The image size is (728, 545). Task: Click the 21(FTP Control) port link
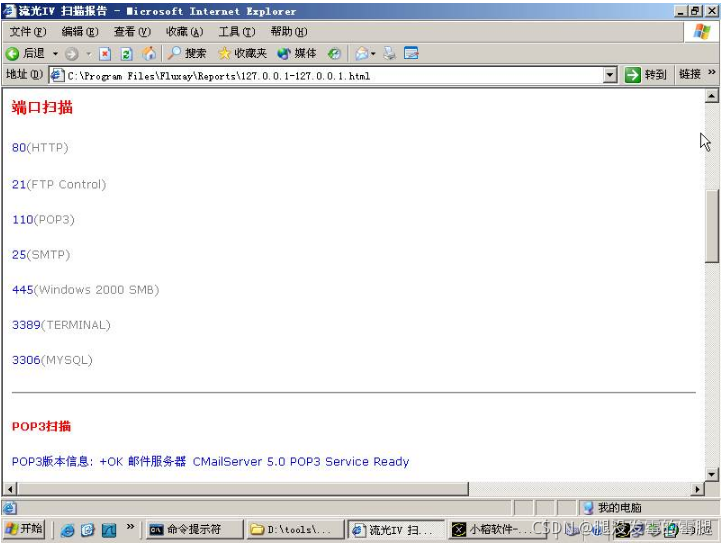coord(59,184)
